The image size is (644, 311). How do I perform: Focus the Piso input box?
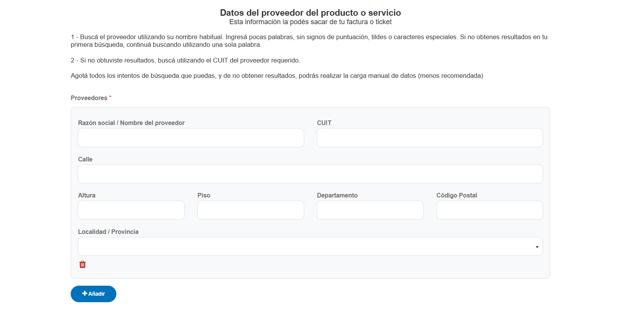coord(250,210)
